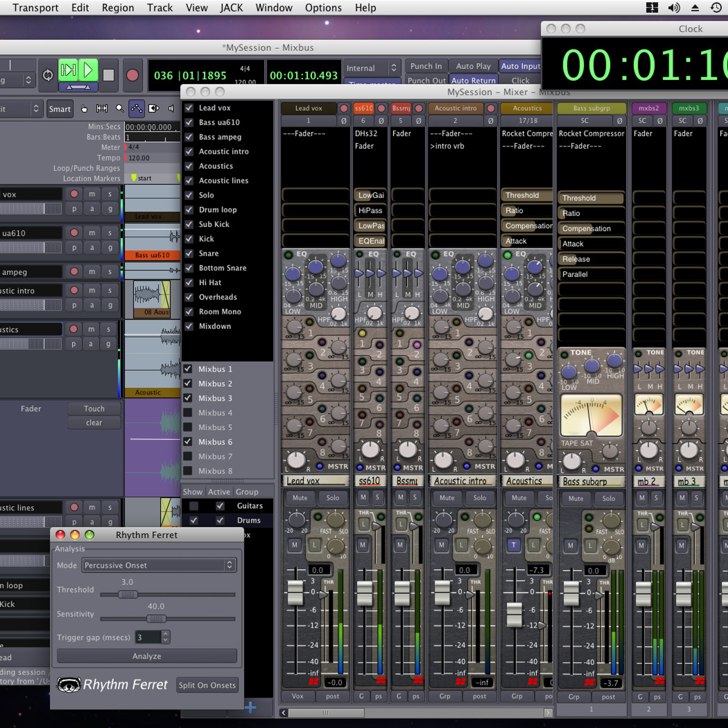Viewport: 728px width, 728px height.
Task: Uncheck Lead vox in the strips list
Action: (189, 108)
